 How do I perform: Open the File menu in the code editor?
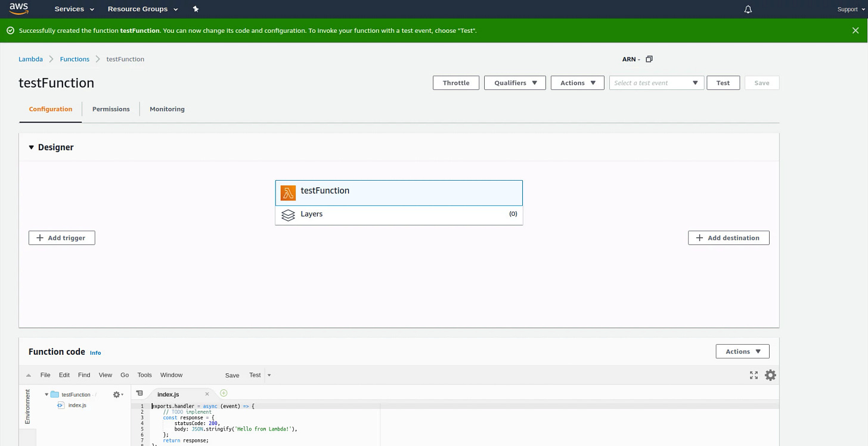45,374
